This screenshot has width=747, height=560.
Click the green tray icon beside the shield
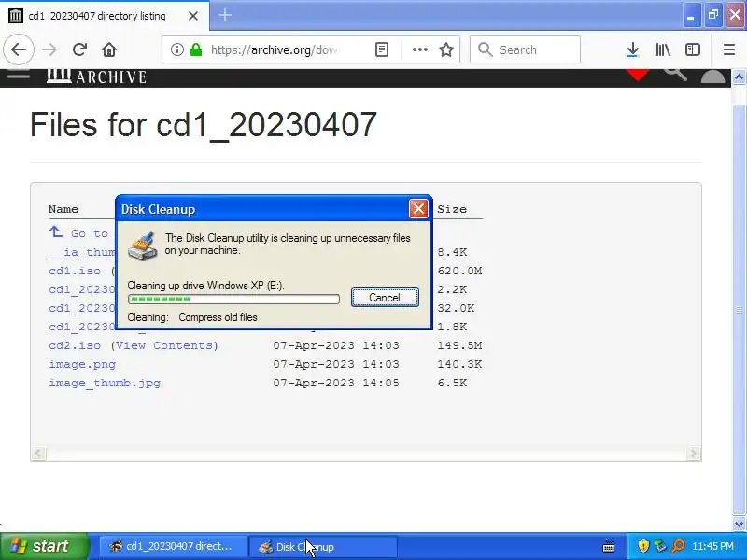click(660, 546)
